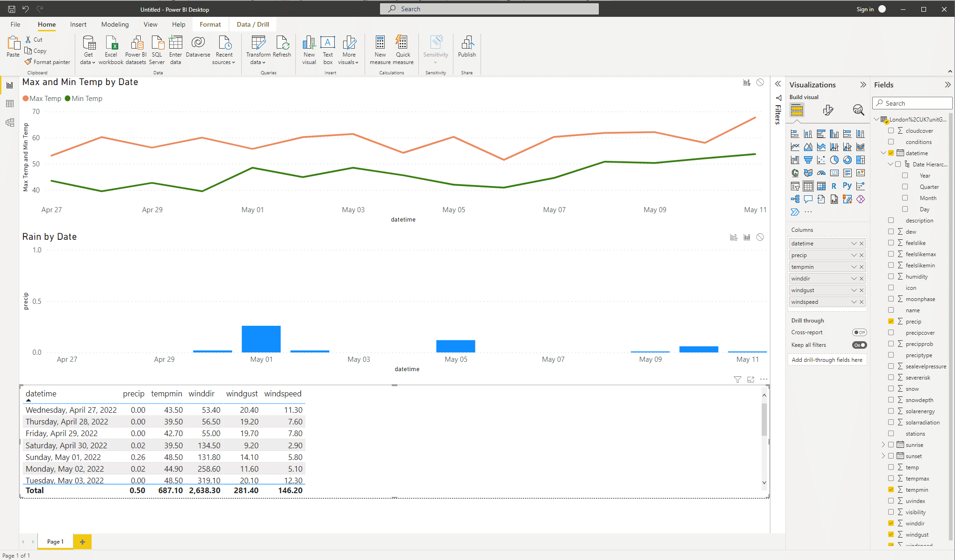The width and height of the screenshot is (955, 560).
Task: Open the Data / Drill tab
Action: pyautogui.click(x=252, y=24)
